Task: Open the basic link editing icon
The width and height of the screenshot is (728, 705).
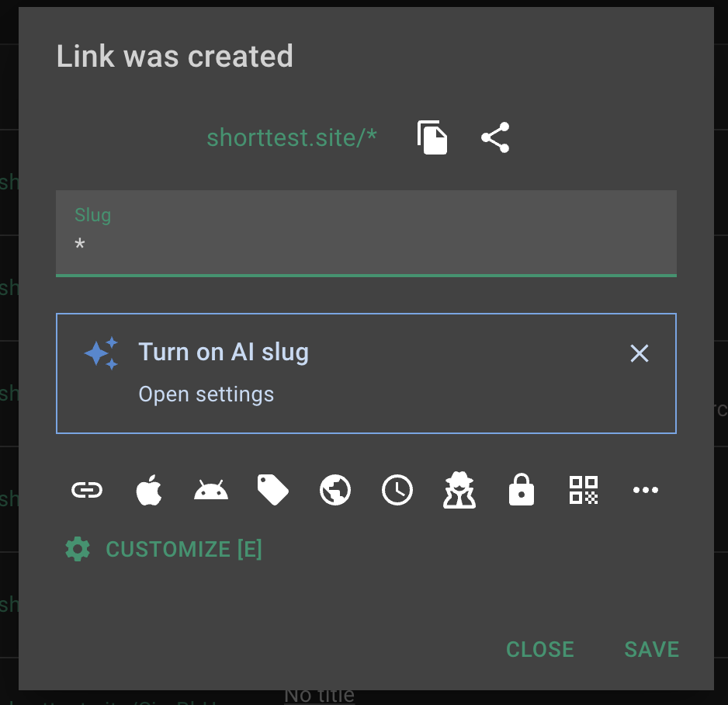Action: [87, 490]
